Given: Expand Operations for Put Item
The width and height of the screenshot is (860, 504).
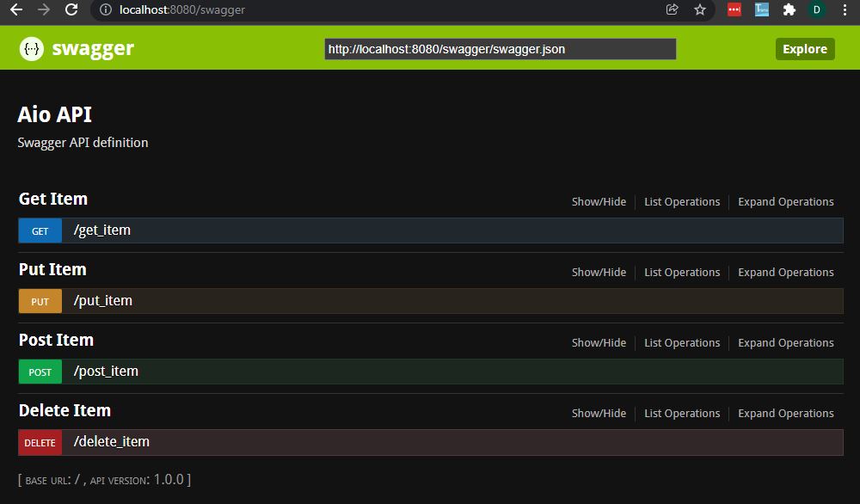Looking at the screenshot, I should (785, 272).
